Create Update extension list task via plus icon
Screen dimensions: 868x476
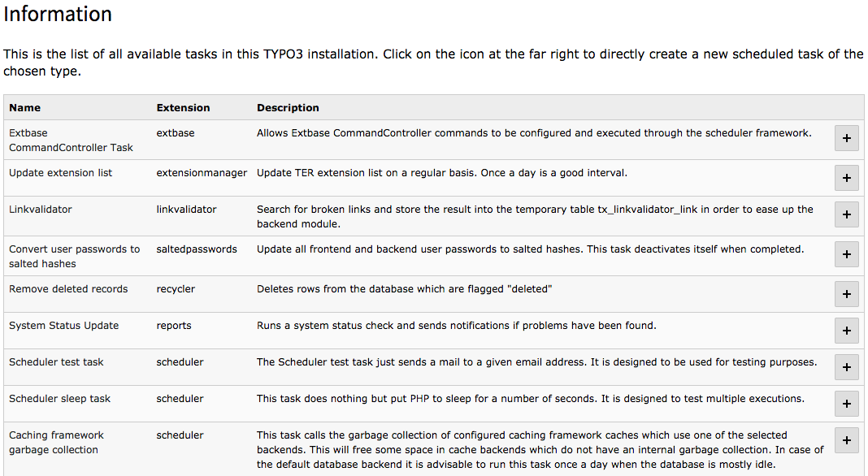click(846, 178)
